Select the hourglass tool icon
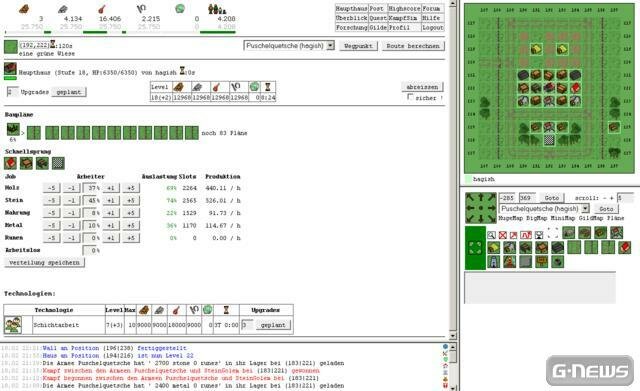This screenshot has width=640, height=391. pyautogui.click(x=539, y=235)
